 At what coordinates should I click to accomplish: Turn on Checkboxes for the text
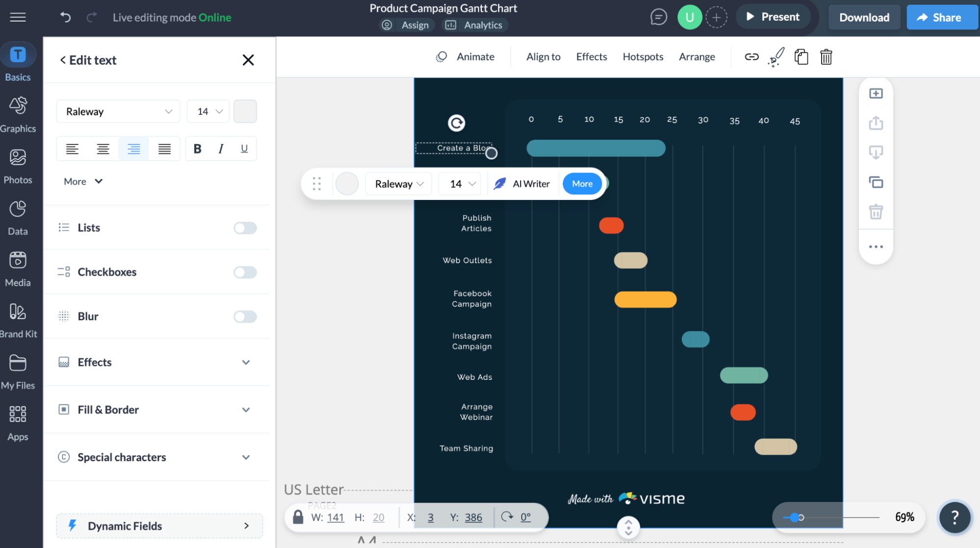coord(245,272)
